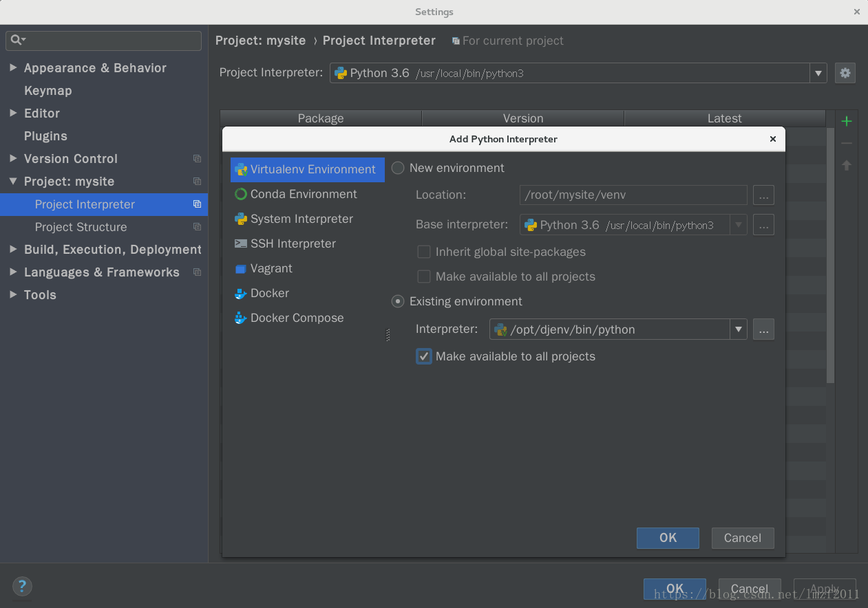This screenshot has height=608, width=868.
Task: Click the icon beside Project: mysite row
Action: 197,182
